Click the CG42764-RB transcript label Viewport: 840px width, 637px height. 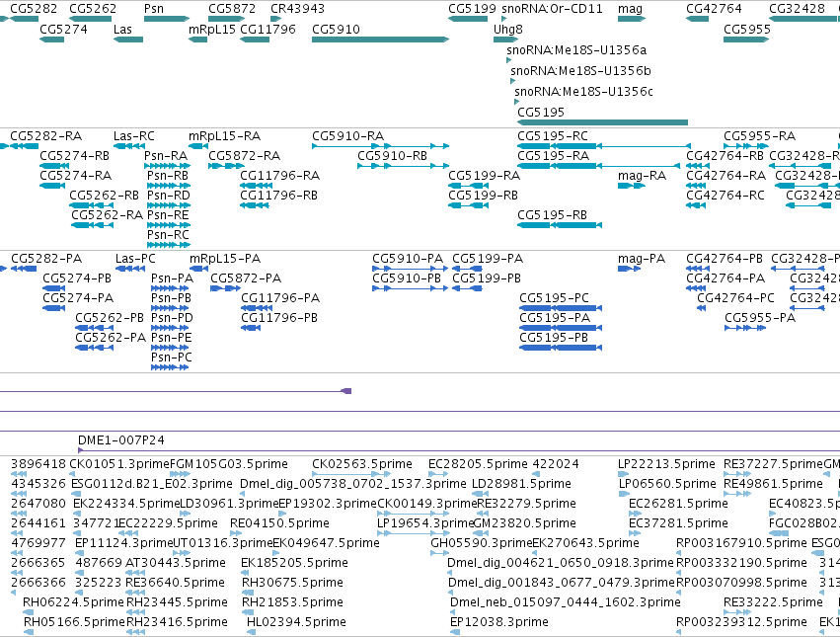click(725, 156)
